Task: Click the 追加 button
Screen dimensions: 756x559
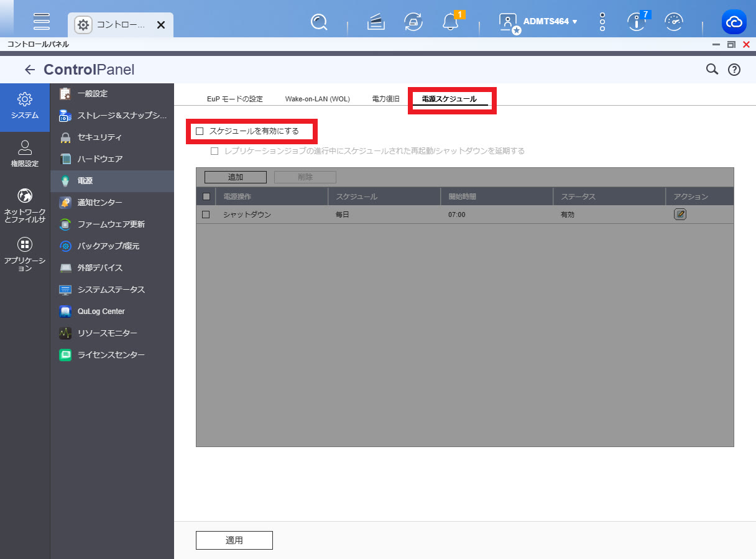Action: (236, 177)
